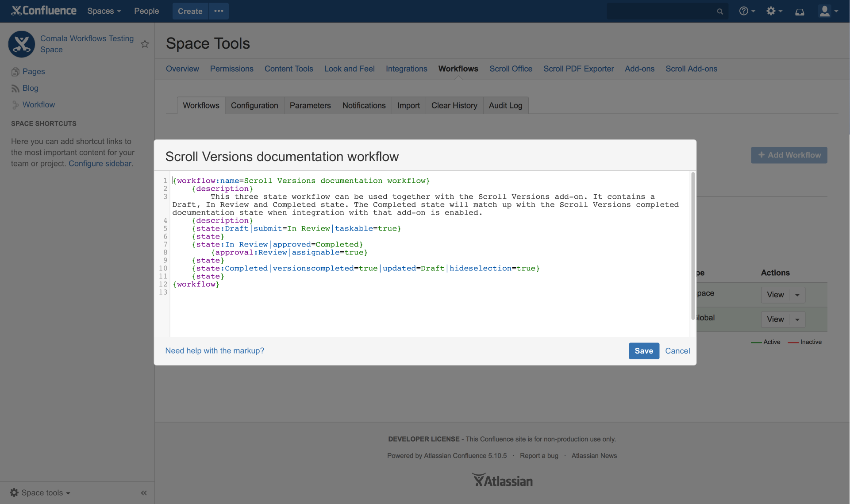Open the Configure sidebar link
850x504 pixels.
click(x=100, y=164)
